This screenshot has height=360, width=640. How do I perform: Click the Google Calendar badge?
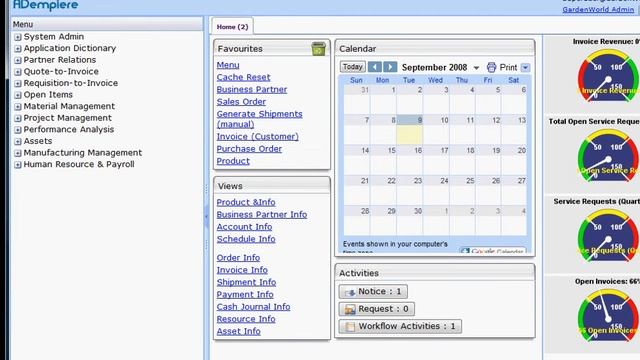click(x=493, y=250)
